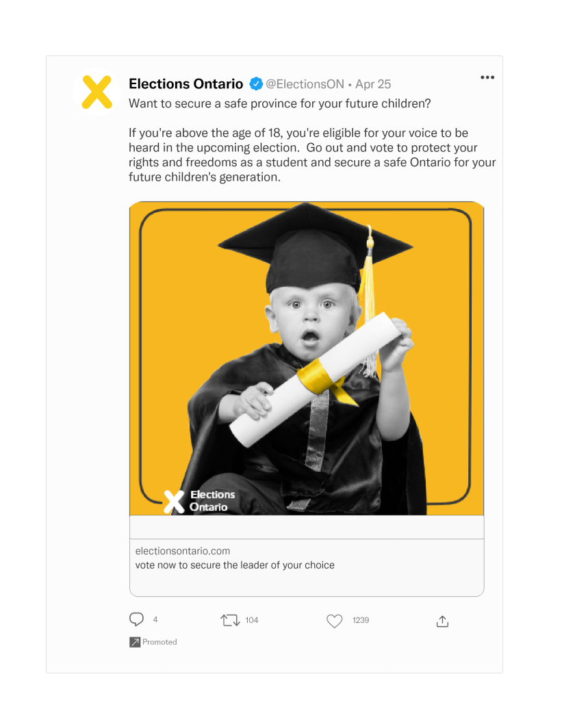Click the "vote now to secure" card headline

click(x=235, y=565)
